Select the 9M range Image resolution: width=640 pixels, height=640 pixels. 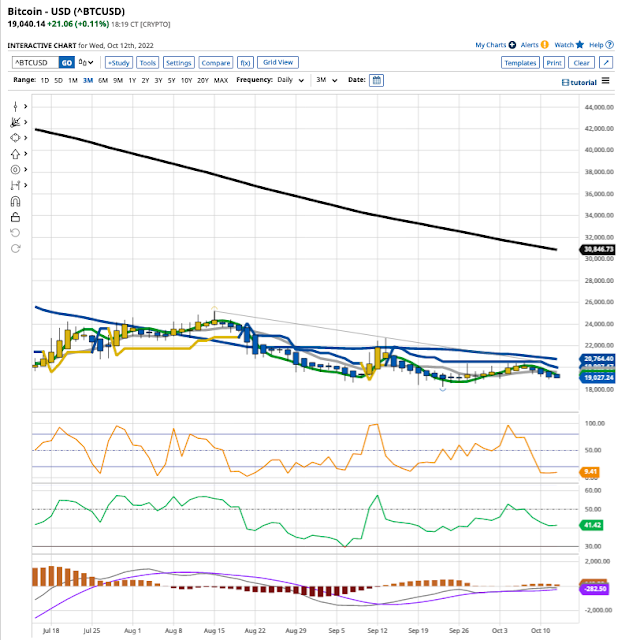pos(118,80)
